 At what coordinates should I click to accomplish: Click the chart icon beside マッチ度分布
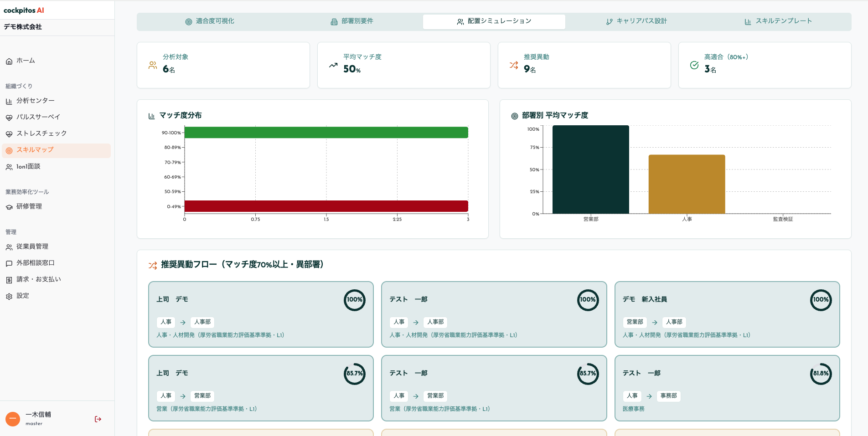(x=152, y=116)
